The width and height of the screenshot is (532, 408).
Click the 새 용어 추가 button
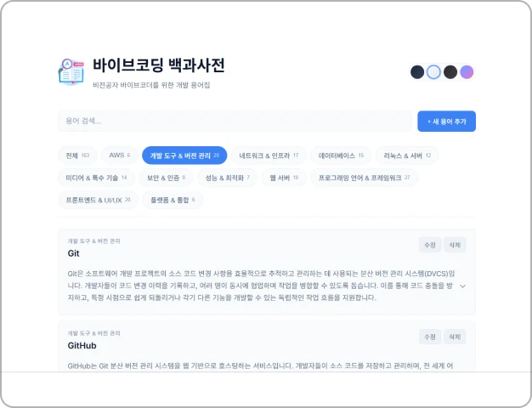(446, 122)
